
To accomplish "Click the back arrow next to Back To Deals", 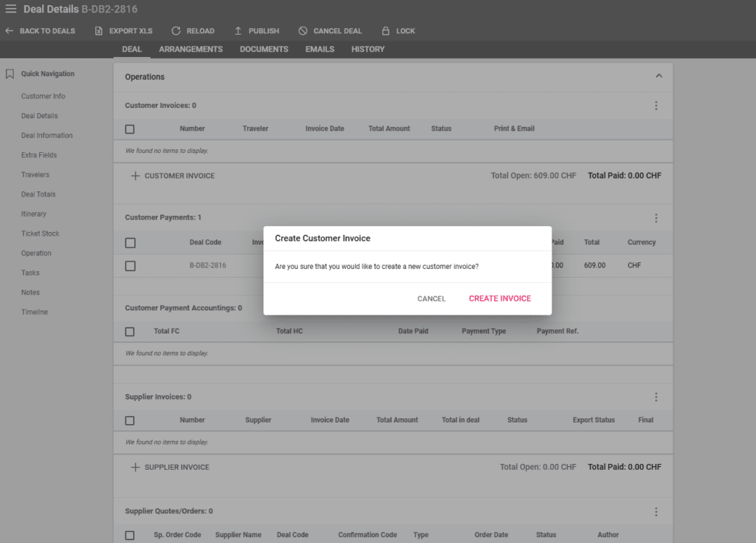I will [x=9, y=30].
